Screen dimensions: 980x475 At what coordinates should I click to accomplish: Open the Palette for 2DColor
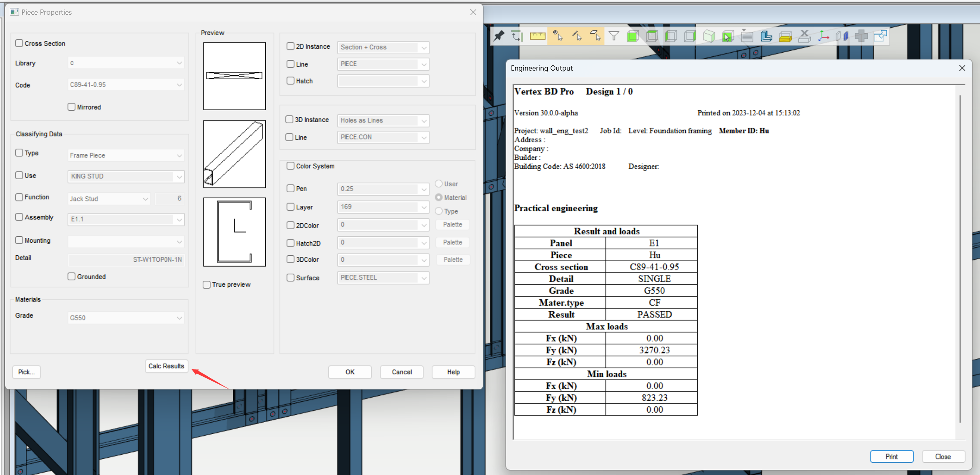(453, 224)
